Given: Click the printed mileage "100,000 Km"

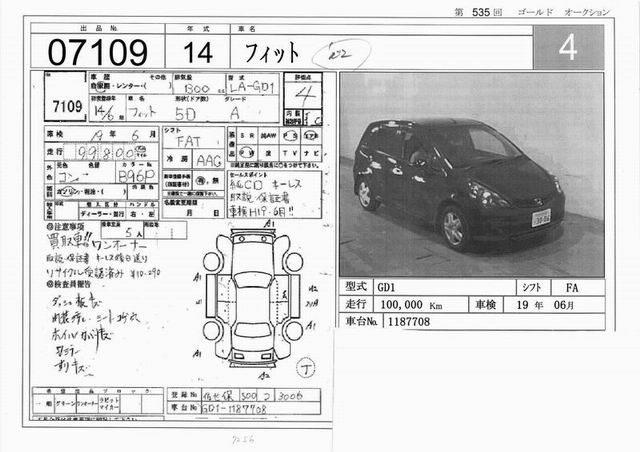Looking at the screenshot, I should coord(411,305).
